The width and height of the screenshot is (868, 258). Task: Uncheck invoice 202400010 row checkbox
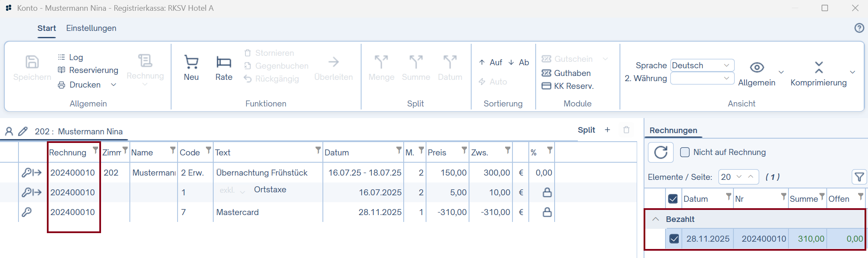674,239
